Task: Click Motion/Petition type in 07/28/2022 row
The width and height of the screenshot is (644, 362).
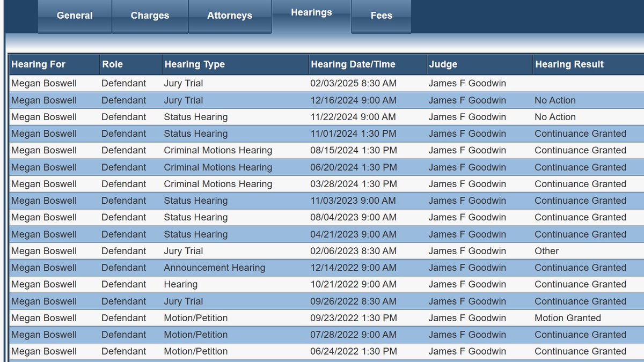Action: pos(196,335)
